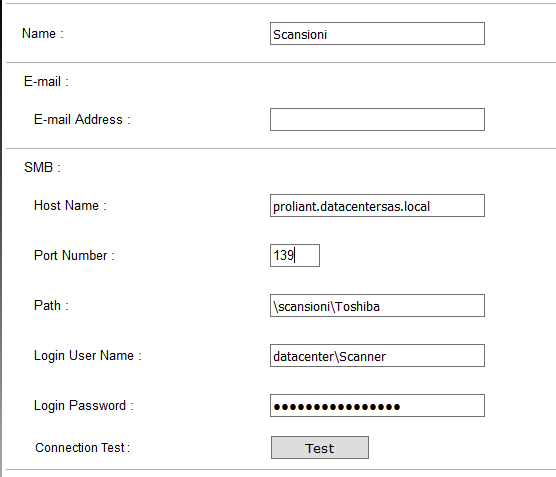Click the "Connection Test :" label
This screenshot has width=556, height=477.
point(83,448)
